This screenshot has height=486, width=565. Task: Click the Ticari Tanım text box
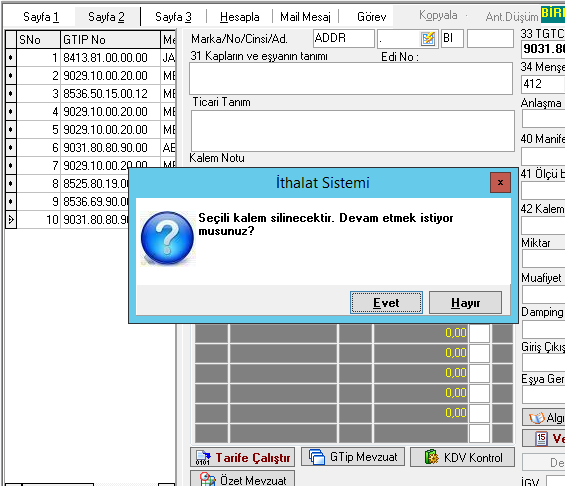coord(352,131)
